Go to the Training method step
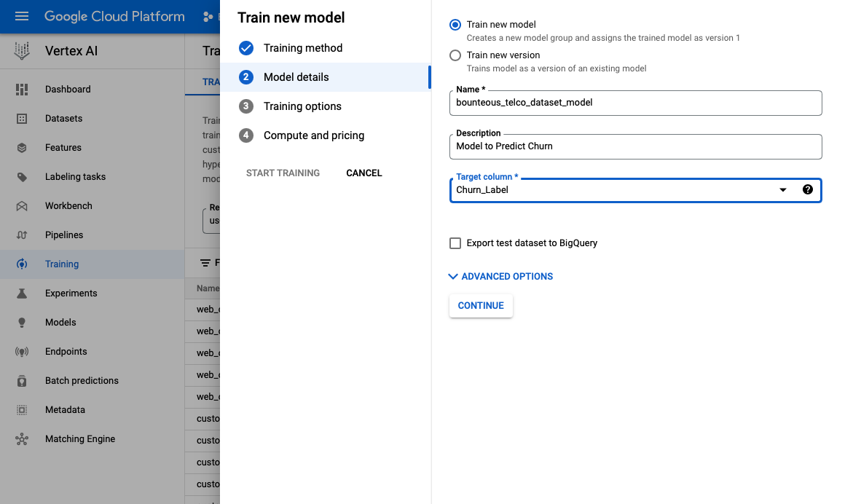 pos(325,48)
